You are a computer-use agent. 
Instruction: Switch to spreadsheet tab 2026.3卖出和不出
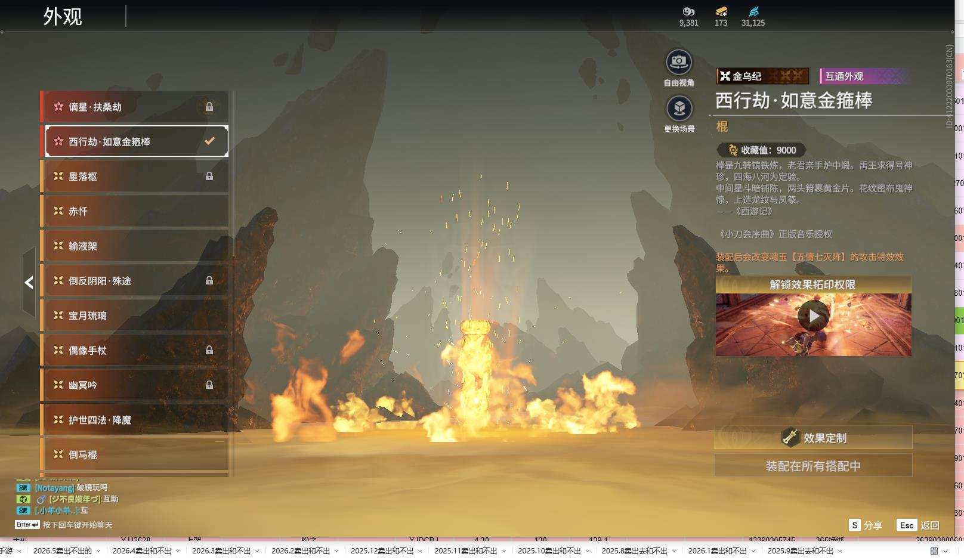(x=221, y=551)
